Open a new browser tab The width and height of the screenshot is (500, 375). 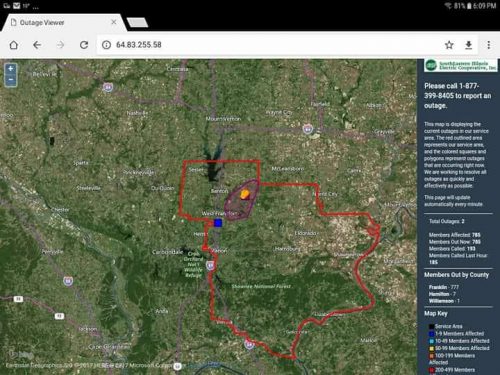pyautogui.click(x=137, y=23)
